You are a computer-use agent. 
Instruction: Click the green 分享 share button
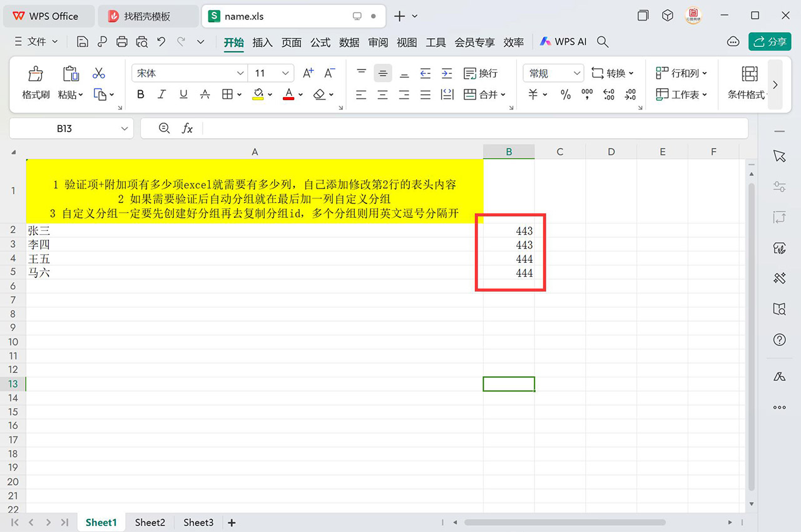click(x=769, y=41)
